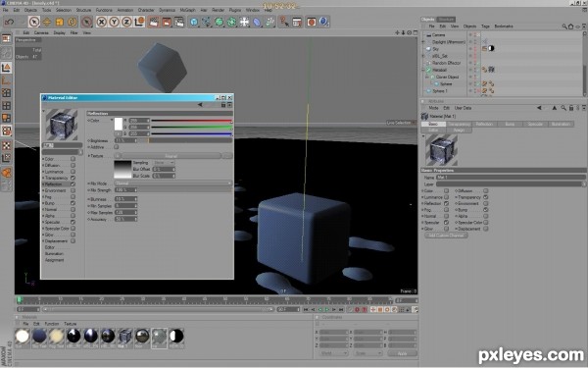Switch to Structure tab in Objects panel

coord(446,20)
